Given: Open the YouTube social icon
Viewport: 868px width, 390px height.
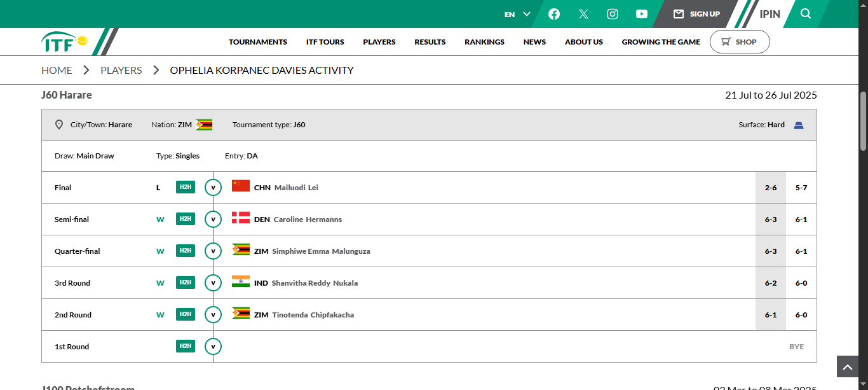Looking at the screenshot, I should (x=642, y=14).
